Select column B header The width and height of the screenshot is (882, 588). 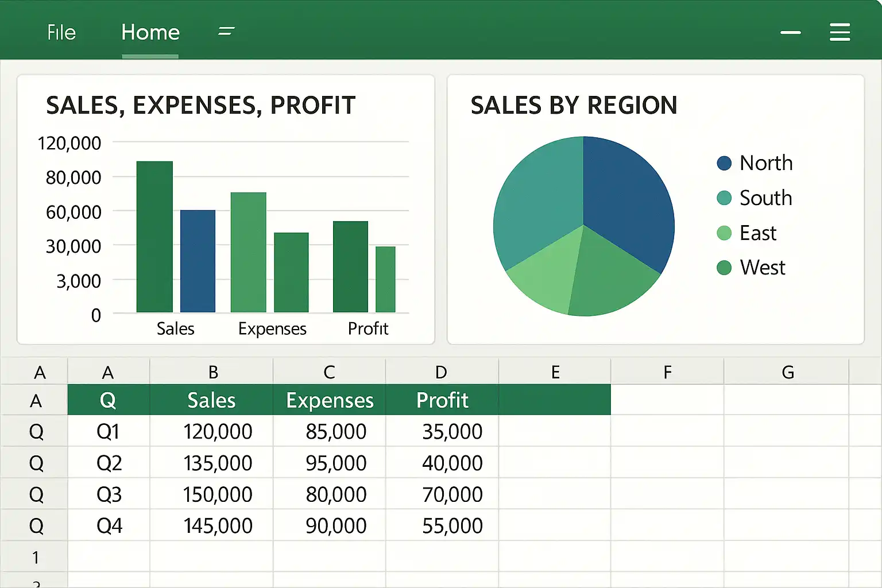[213, 372]
